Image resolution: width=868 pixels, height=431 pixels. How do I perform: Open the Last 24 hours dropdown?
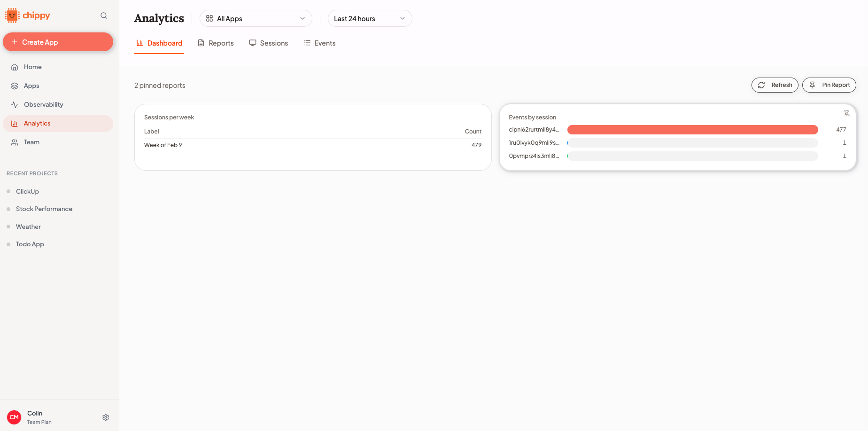[x=370, y=18]
